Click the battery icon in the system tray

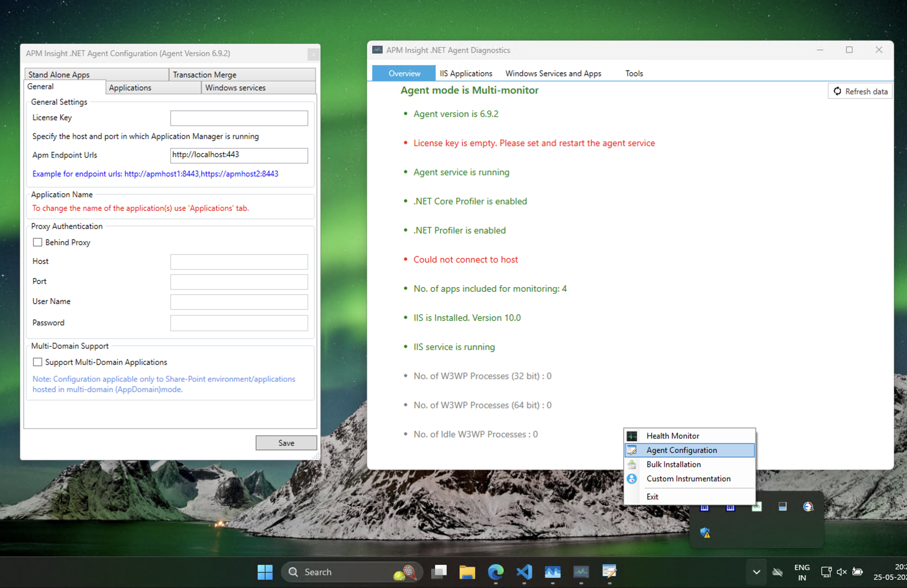(857, 571)
